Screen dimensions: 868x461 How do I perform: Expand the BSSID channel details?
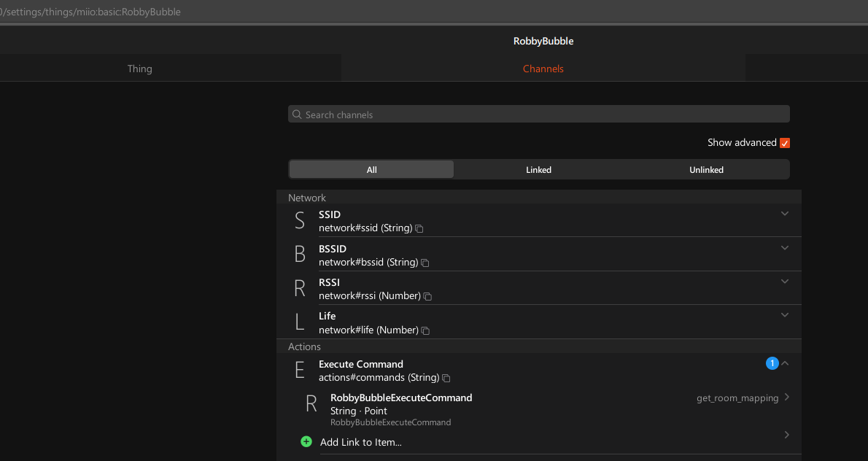pyautogui.click(x=785, y=248)
